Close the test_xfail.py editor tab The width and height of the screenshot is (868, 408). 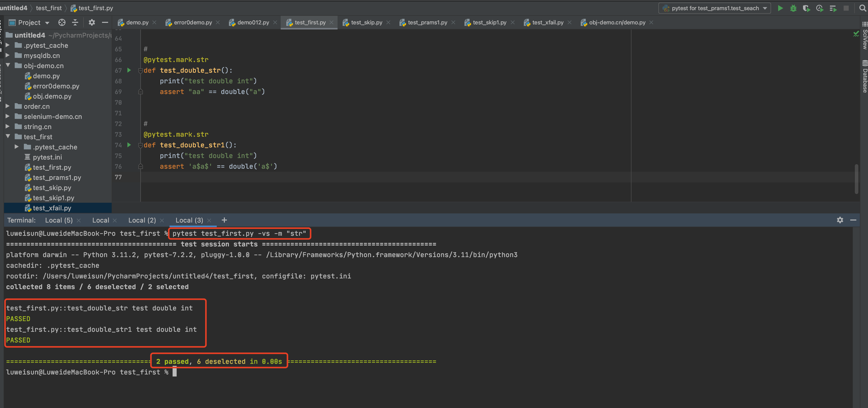570,22
